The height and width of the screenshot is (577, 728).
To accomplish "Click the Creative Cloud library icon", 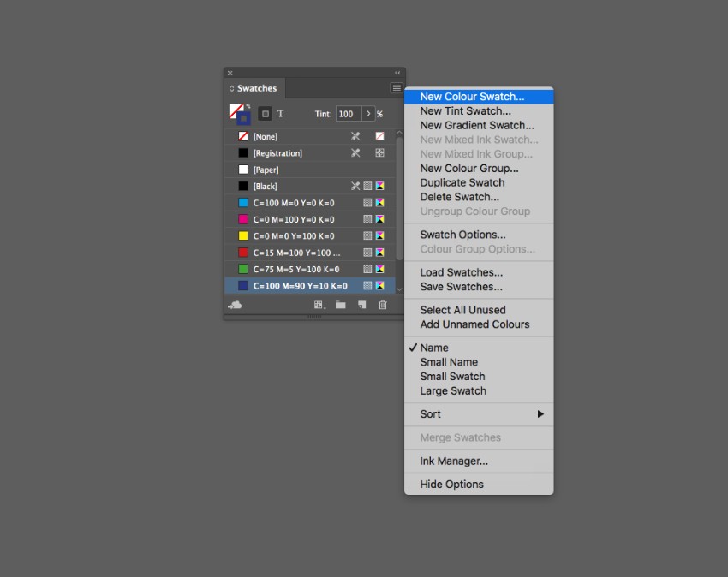I will [x=235, y=305].
